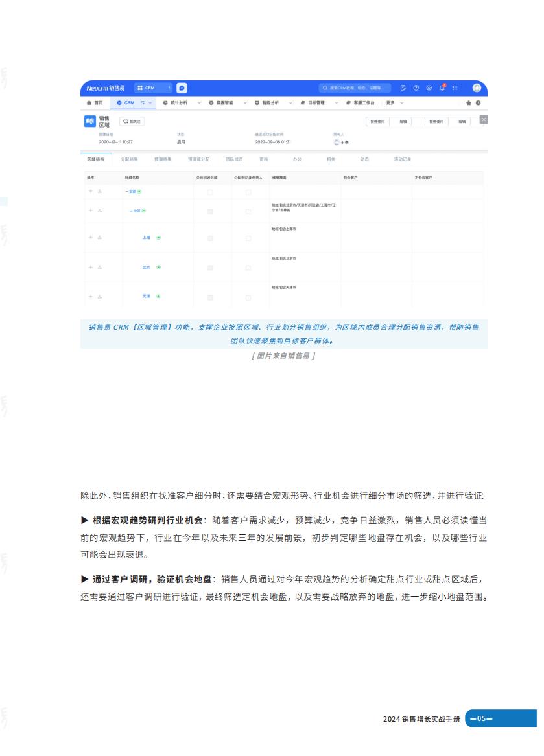The height and width of the screenshot is (756, 544).
Task: Close the record panel with gray X
Action: click(x=484, y=120)
